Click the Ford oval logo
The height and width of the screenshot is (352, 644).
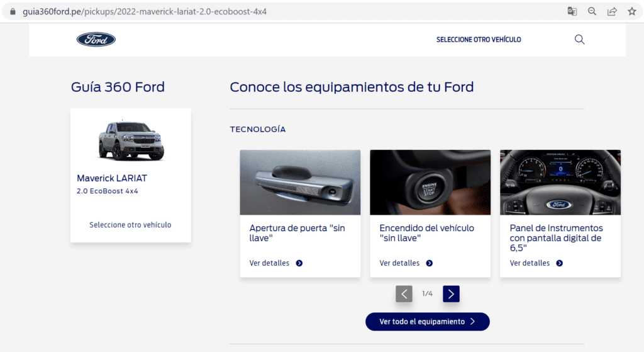coord(96,40)
